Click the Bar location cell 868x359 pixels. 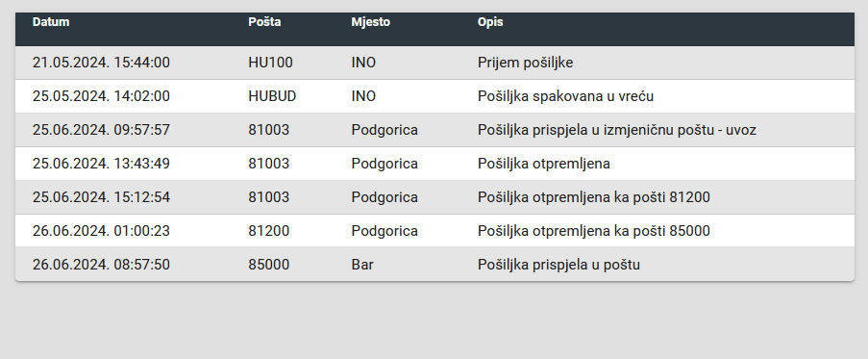[x=362, y=265]
